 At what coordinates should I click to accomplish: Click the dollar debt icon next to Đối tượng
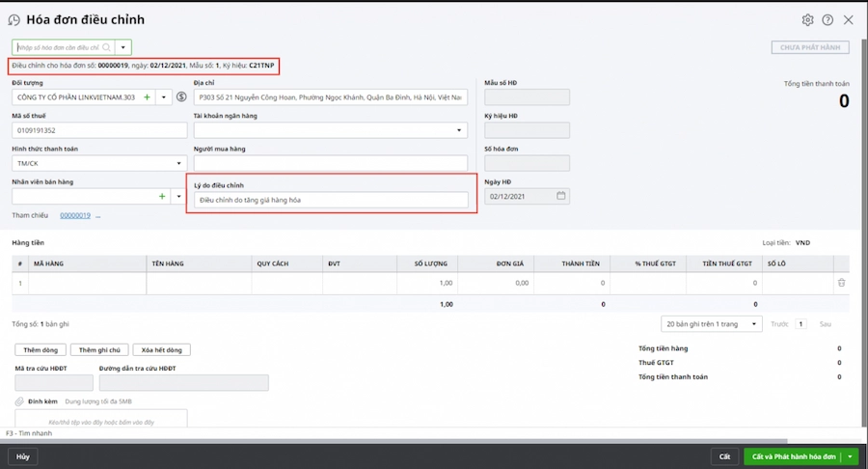coord(181,97)
